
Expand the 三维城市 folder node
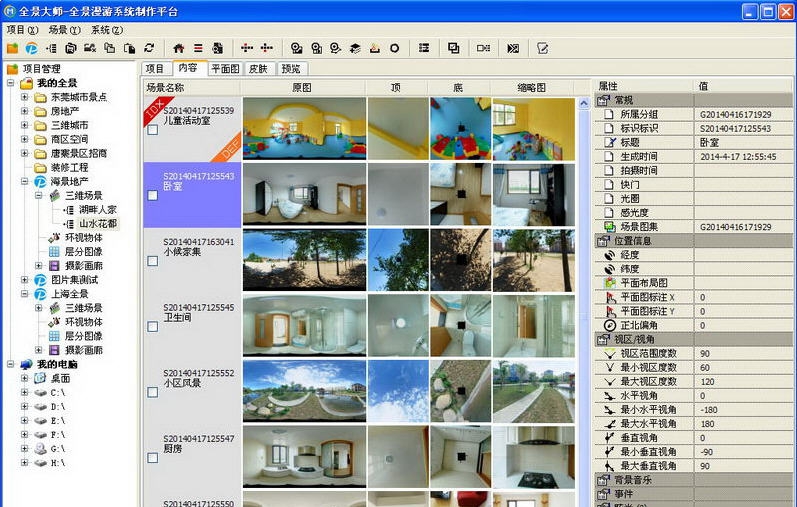coord(24,125)
